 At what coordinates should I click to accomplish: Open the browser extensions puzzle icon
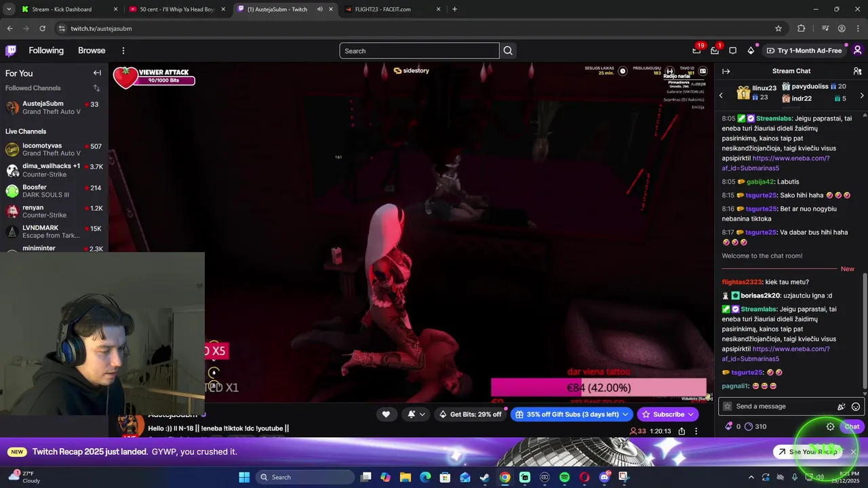(801, 28)
